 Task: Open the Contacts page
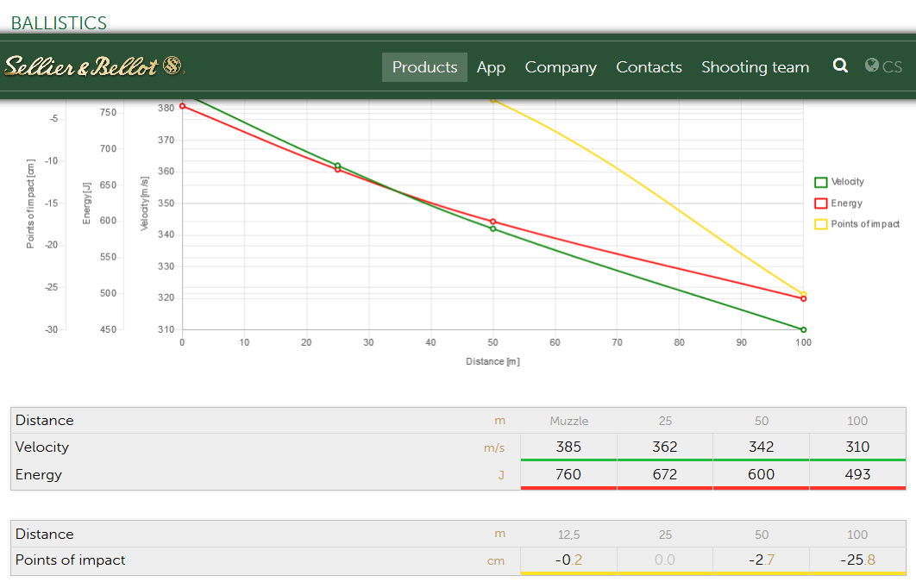point(649,67)
